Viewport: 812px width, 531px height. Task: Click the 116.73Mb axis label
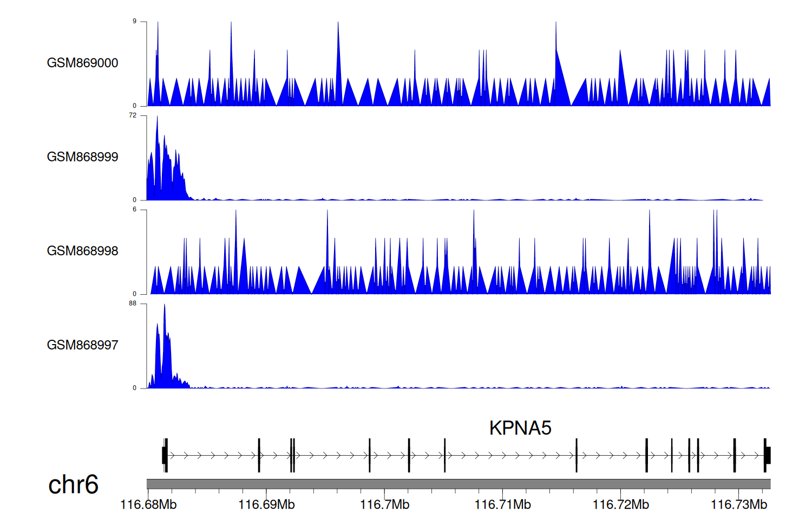[x=738, y=505]
